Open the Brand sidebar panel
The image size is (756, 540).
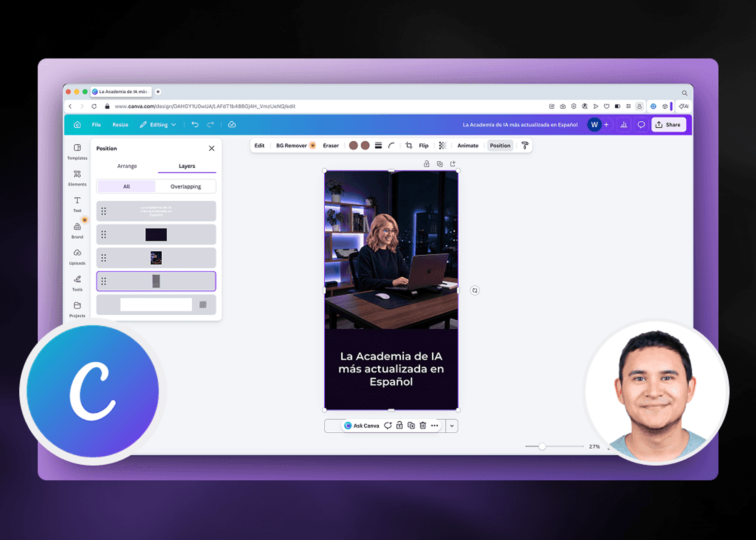pyautogui.click(x=77, y=230)
